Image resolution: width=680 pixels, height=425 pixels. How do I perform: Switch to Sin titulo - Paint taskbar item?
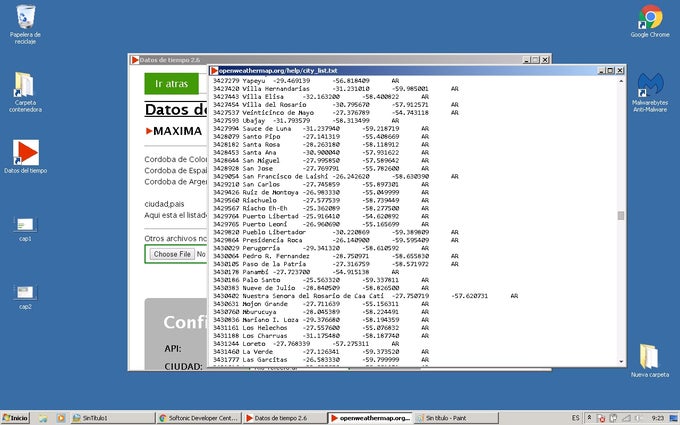[456, 418]
